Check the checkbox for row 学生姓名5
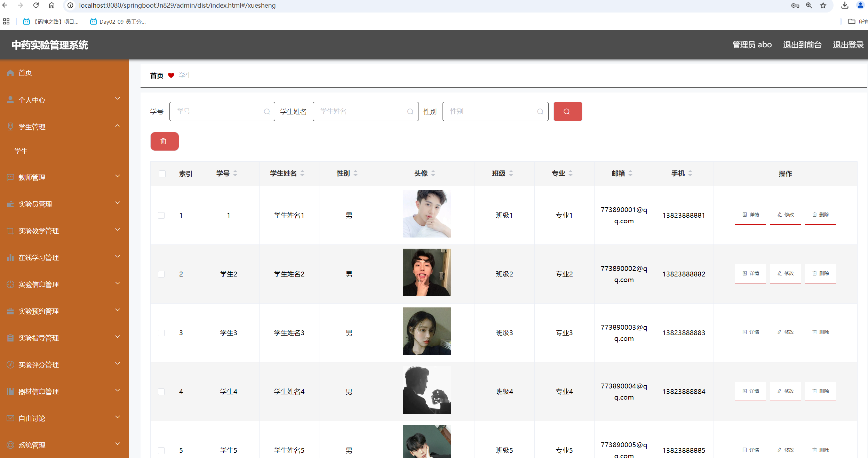Screen dimensions: 868x458 [x=161, y=450]
